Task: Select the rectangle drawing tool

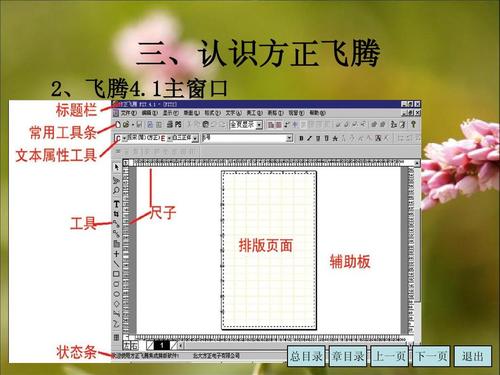Action: tap(116, 274)
